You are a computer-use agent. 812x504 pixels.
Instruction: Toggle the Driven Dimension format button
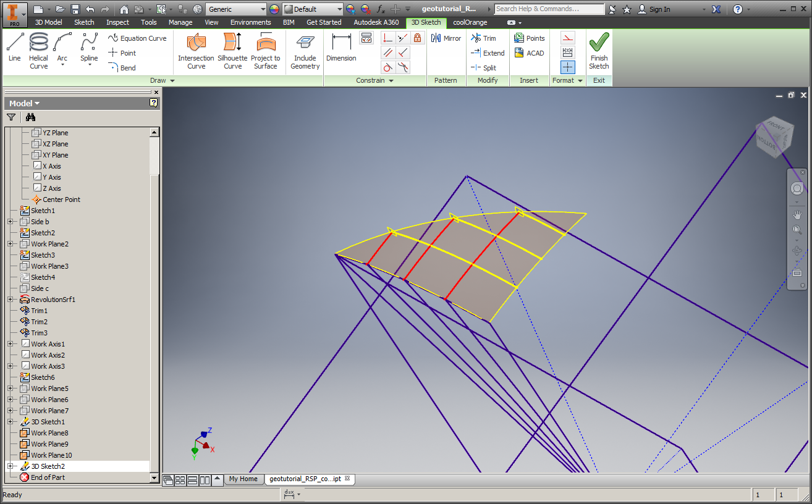(568, 52)
